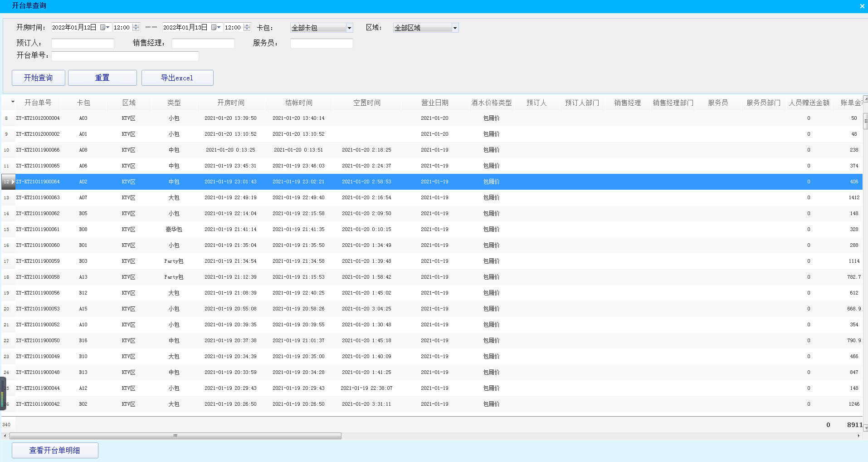
Task: Sort by 开房时间 column header
Action: [231, 103]
